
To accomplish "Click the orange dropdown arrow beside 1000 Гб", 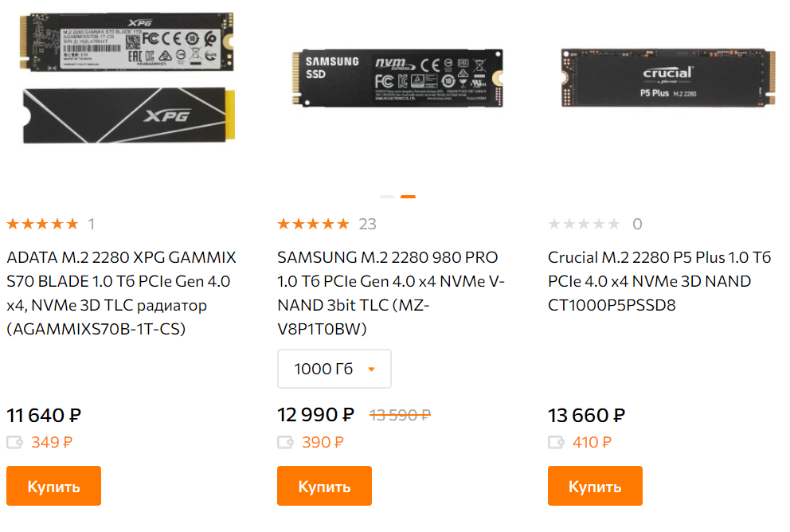I will (371, 370).
